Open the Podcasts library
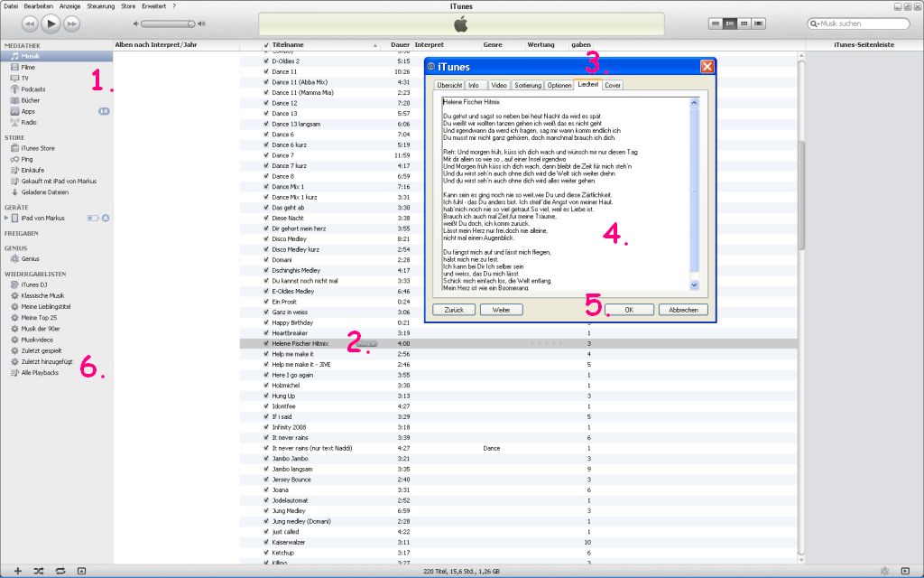Image resolution: width=924 pixels, height=578 pixels. pos(33,89)
